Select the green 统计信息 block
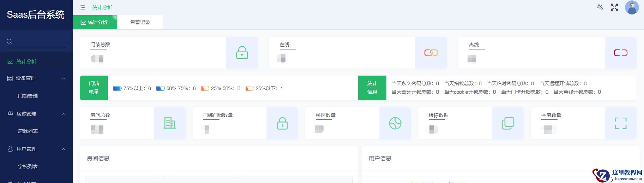The width and height of the screenshot is (644, 183). coord(372,88)
